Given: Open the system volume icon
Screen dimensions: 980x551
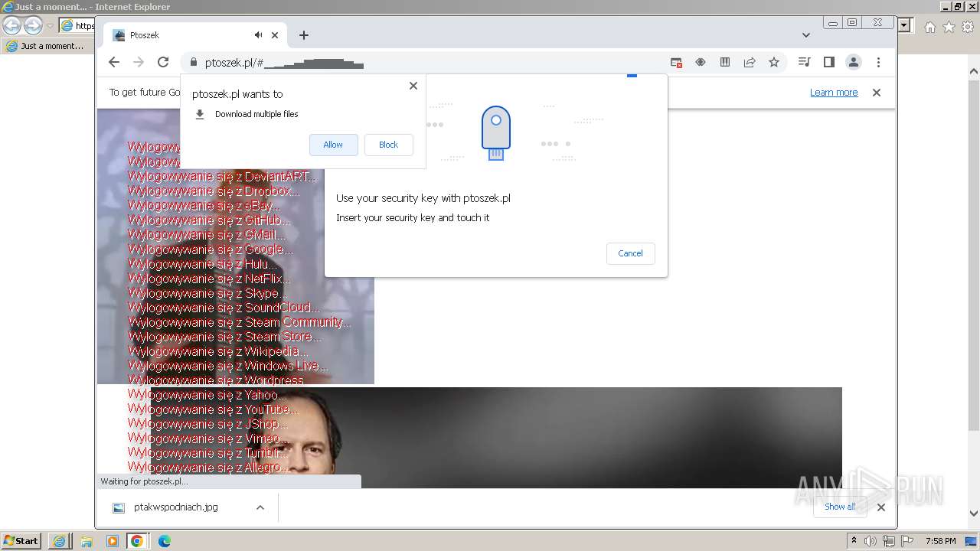Looking at the screenshot, I should coord(871,541).
